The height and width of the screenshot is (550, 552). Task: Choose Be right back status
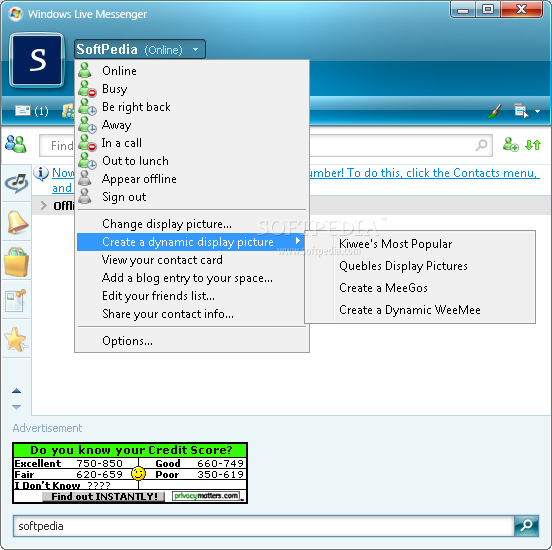pyautogui.click(x=192, y=107)
